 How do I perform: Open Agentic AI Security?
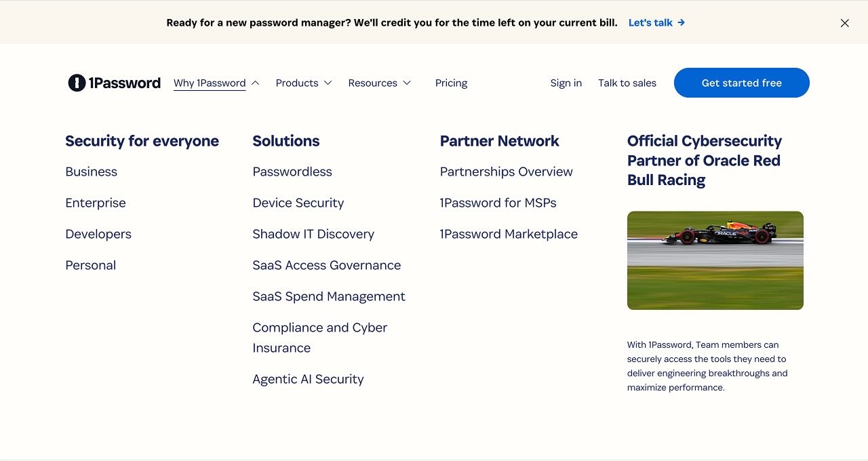308,379
